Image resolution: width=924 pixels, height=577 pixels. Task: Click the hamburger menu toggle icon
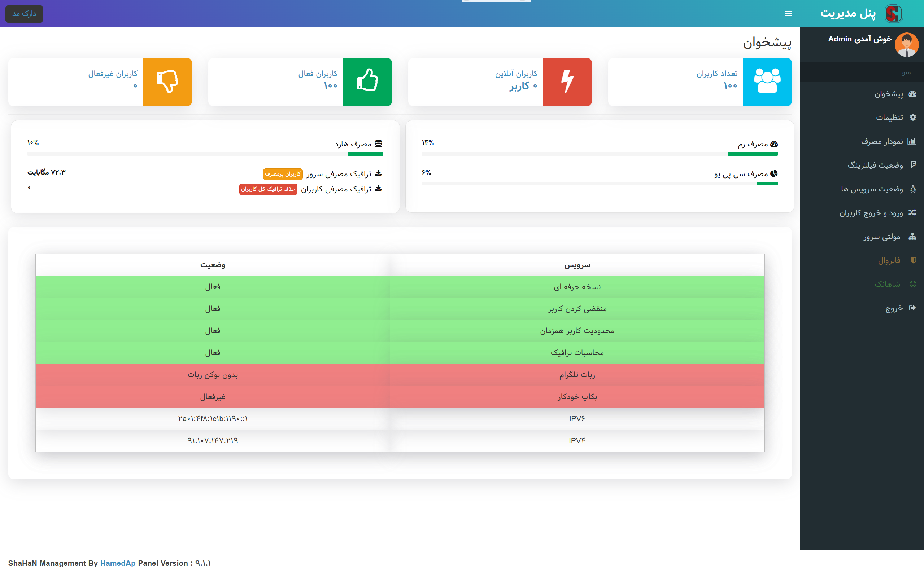[x=788, y=14]
